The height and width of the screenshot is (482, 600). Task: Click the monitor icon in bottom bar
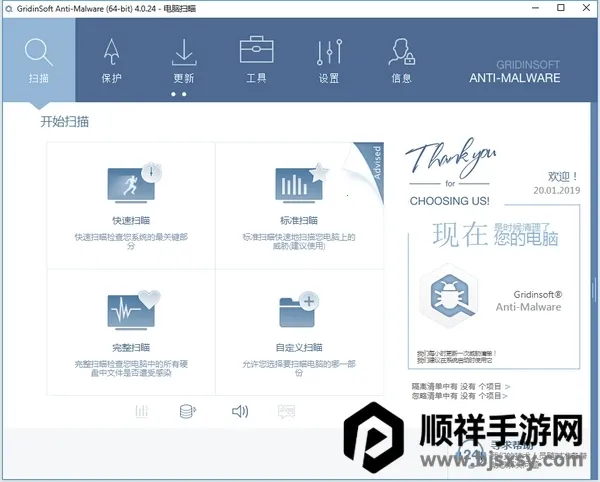(286, 411)
